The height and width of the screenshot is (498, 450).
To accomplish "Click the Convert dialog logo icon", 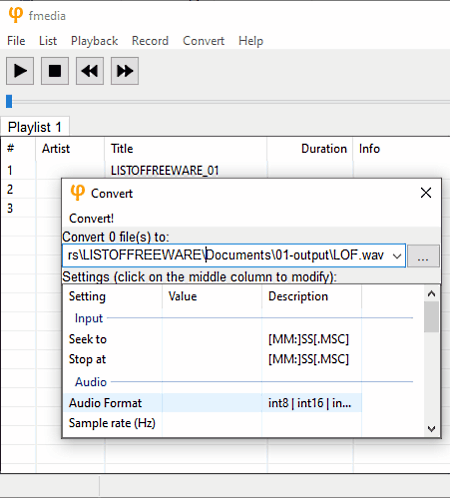I will [78, 193].
